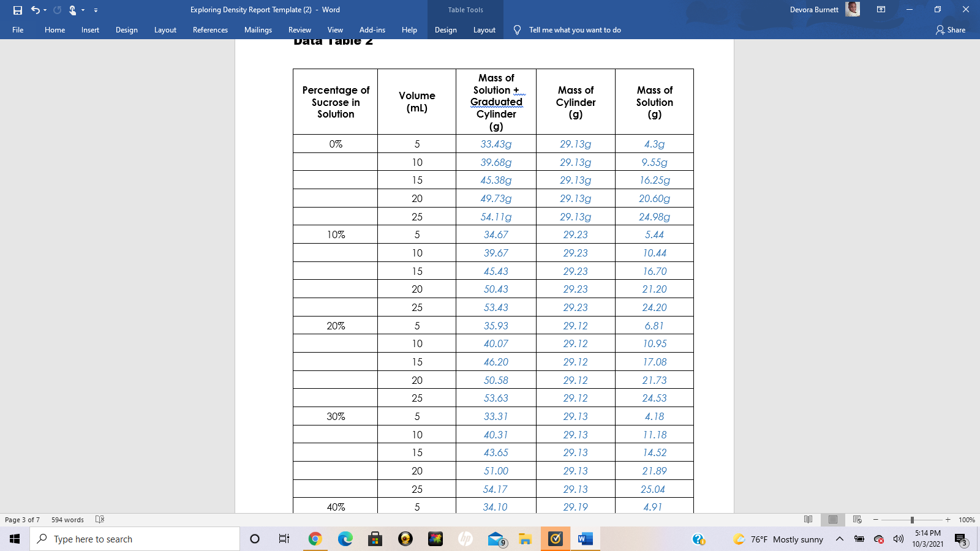Click the zoom out minus button
Viewport: 980px width, 551px height.
coord(875,520)
